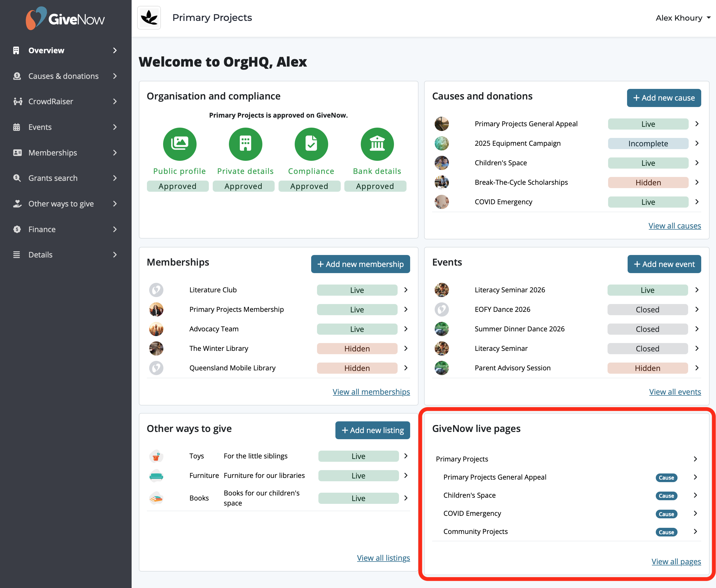Click the Memberships card icon in sidebar
The height and width of the screenshot is (588, 716).
(17, 152)
